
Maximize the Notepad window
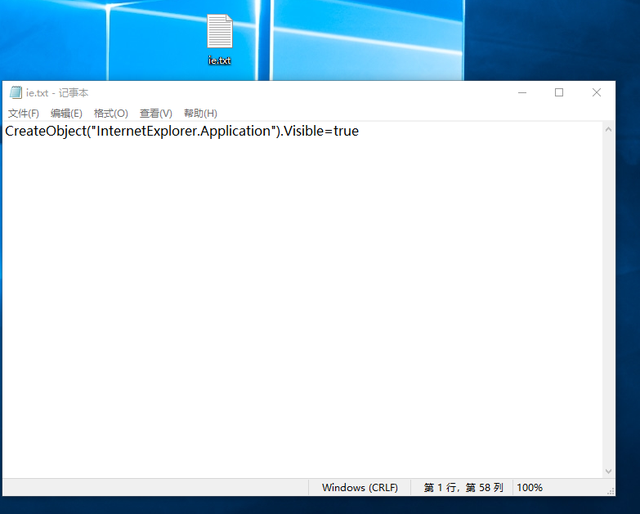pos(559,93)
